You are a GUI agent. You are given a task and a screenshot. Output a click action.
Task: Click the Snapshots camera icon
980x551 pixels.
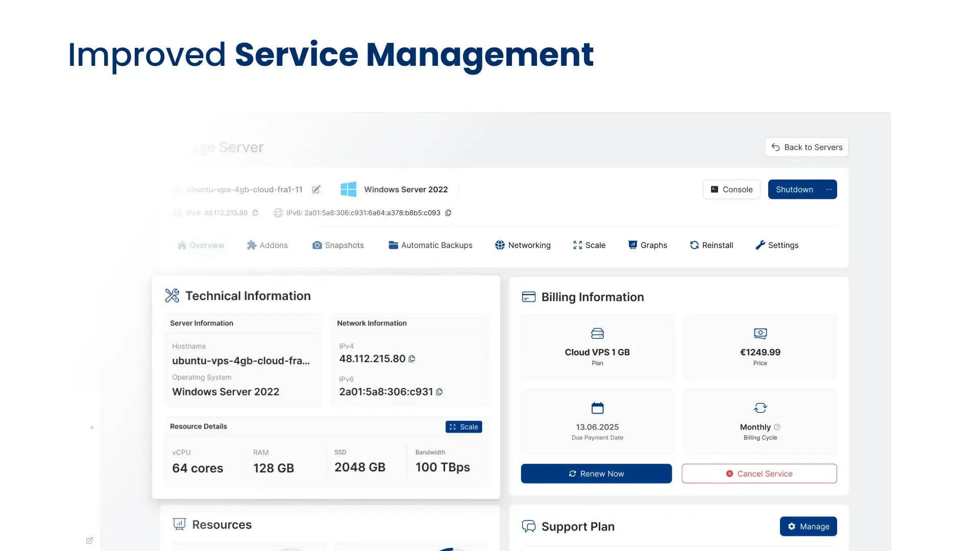coord(317,245)
